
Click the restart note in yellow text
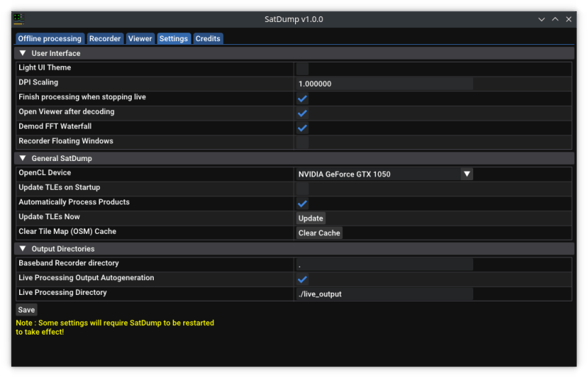point(115,327)
